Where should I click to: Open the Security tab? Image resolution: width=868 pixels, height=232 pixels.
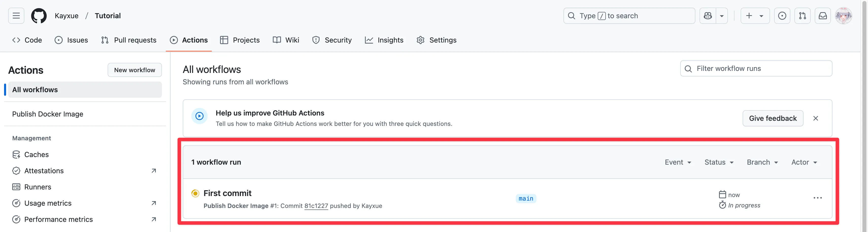click(332, 40)
